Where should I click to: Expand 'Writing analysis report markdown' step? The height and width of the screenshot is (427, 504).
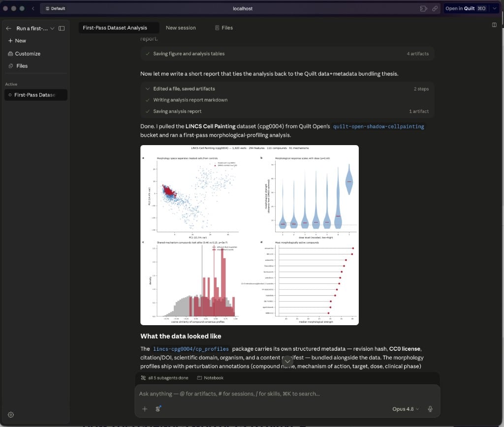click(287, 100)
